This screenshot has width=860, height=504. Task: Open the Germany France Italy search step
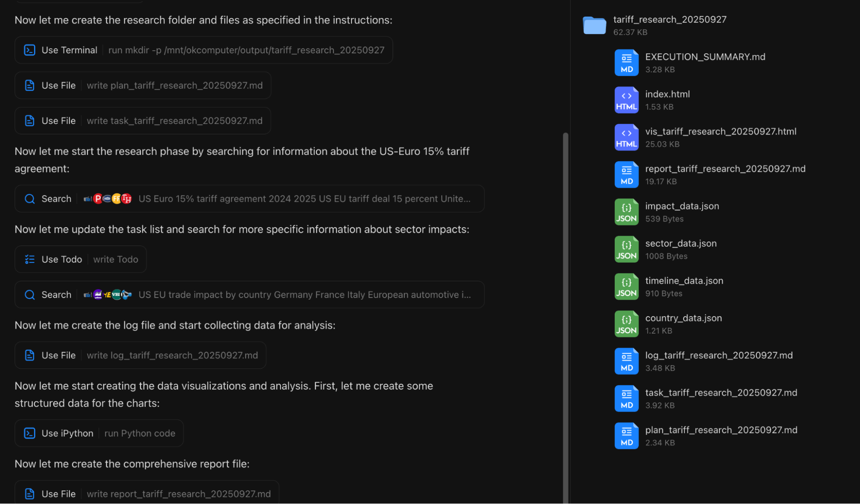coord(304,295)
